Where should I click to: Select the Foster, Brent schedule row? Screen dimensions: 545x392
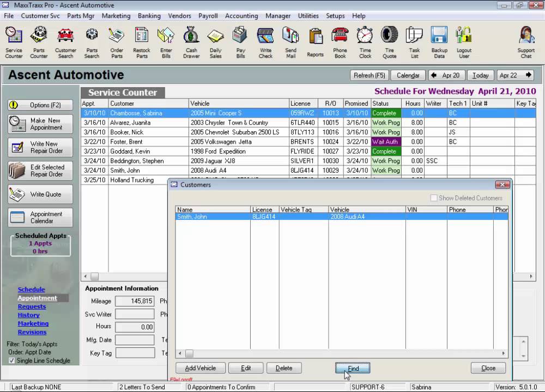(308, 142)
